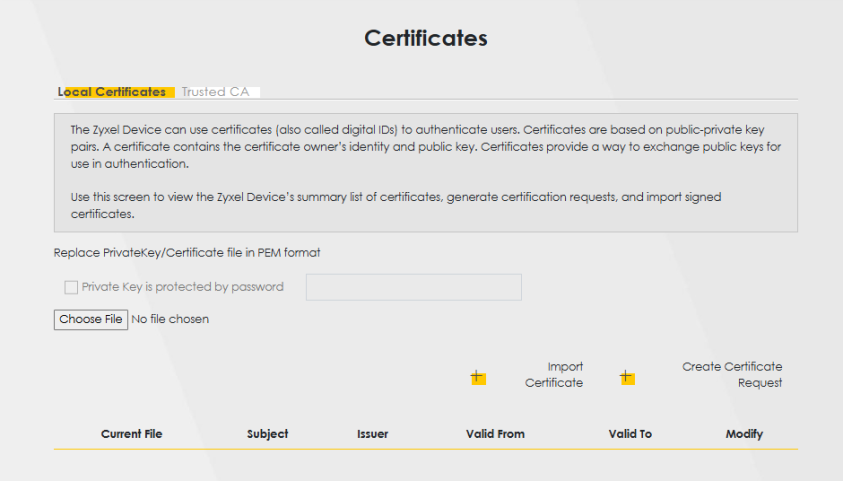Enable Private Key is protected by password checkbox
Viewport: 843px width, 481px height.
[71, 287]
